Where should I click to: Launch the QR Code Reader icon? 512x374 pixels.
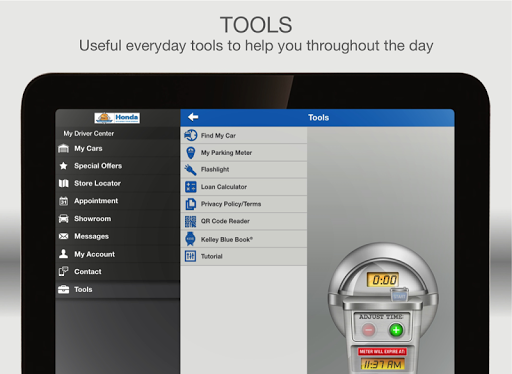[x=191, y=221]
